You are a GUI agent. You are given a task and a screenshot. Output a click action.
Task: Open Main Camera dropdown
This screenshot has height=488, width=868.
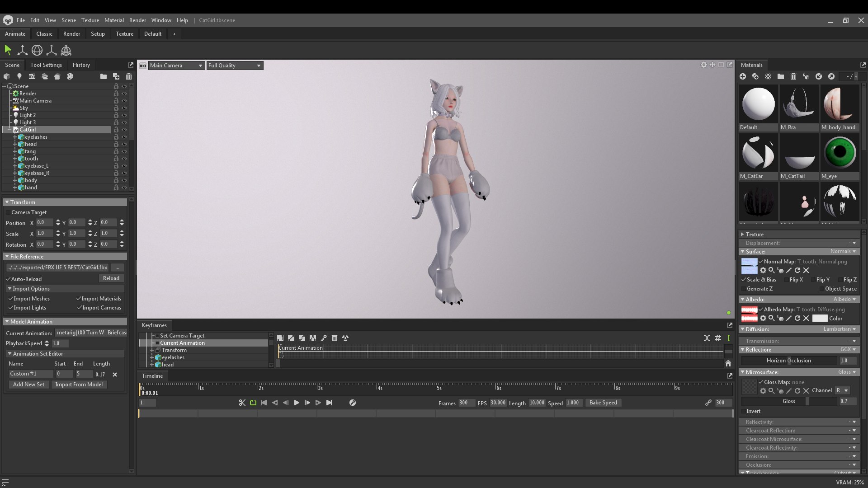[176, 66]
